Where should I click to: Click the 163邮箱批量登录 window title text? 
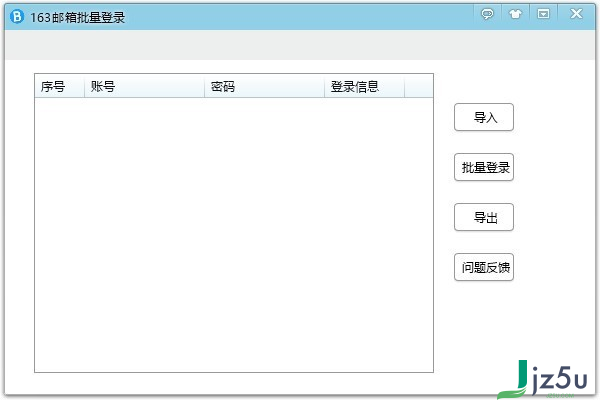[x=78, y=17]
